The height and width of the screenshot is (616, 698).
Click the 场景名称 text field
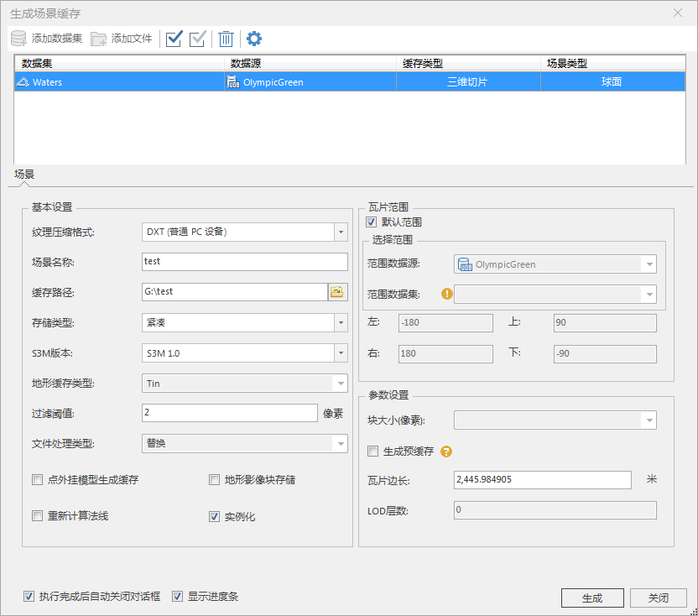click(x=244, y=262)
